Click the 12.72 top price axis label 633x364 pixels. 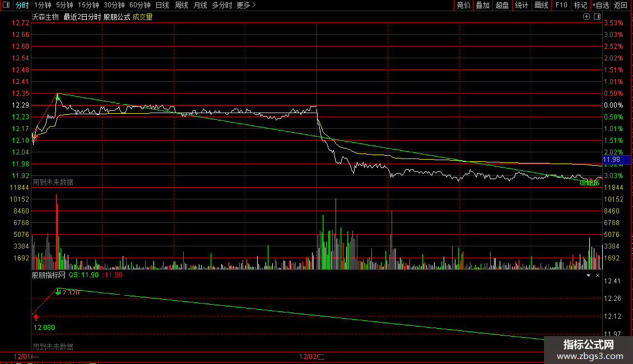pos(20,23)
